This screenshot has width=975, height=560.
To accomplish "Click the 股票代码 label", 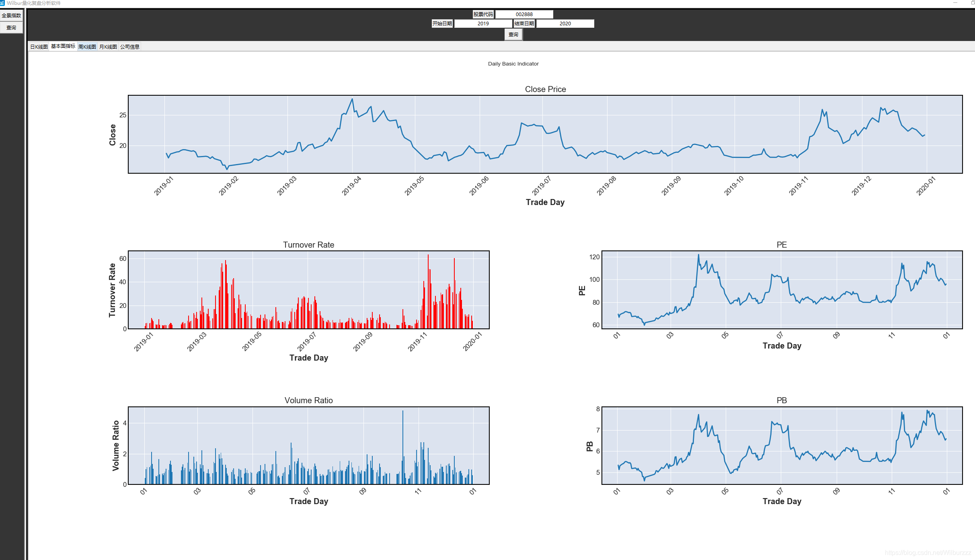I will tap(483, 14).
